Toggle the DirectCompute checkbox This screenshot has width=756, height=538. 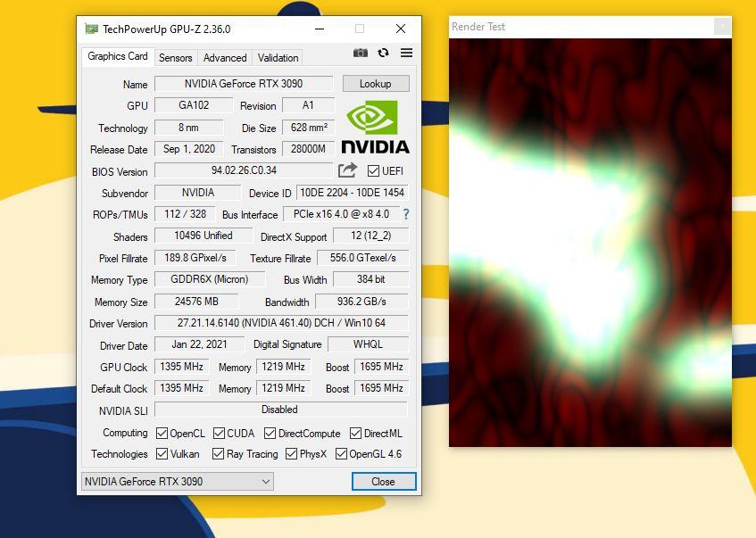270,434
